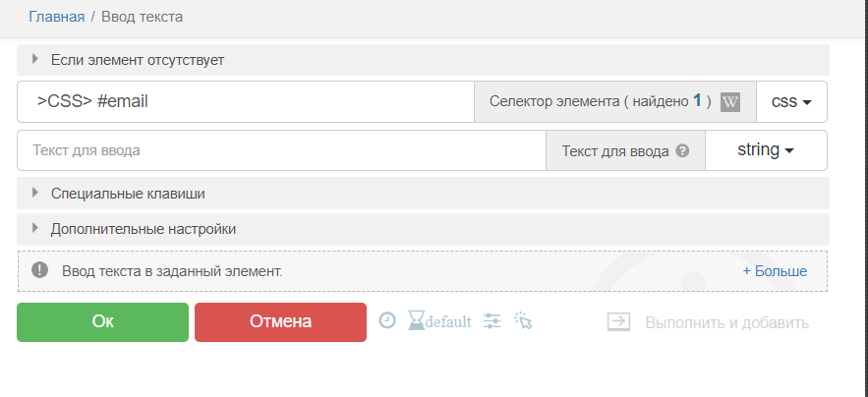Click the info exclamation icon in description

click(x=39, y=270)
